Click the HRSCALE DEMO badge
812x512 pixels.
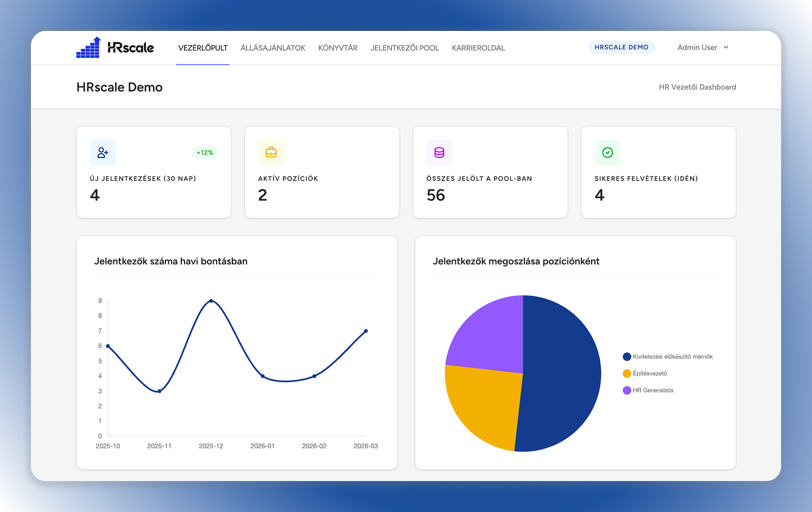click(x=621, y=47)
